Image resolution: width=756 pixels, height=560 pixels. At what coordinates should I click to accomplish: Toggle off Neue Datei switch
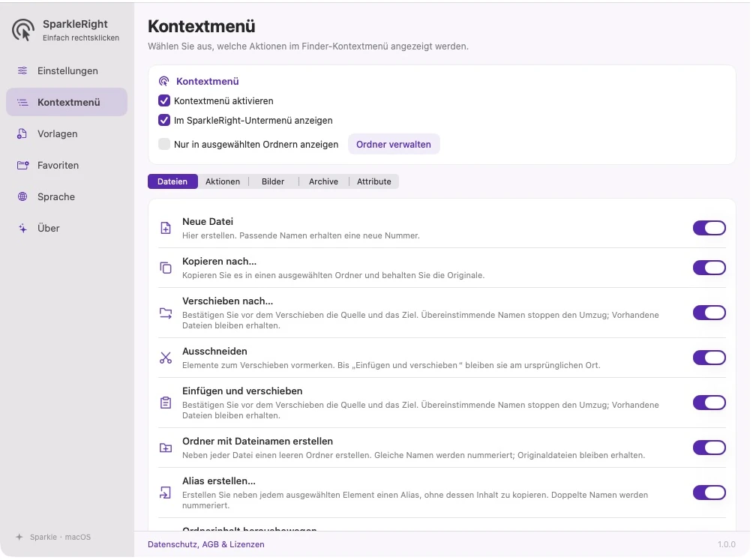pyautogui.click(x=709, y=228)
